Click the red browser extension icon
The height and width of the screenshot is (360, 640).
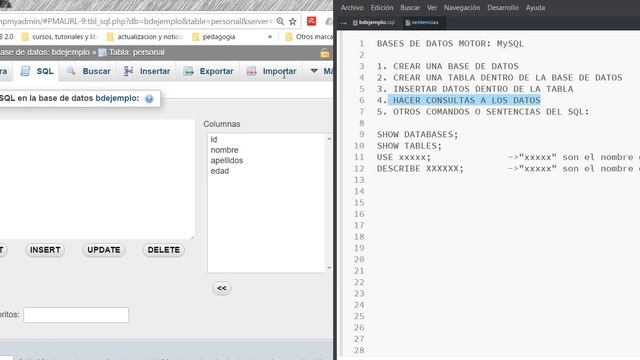point(311,21)
